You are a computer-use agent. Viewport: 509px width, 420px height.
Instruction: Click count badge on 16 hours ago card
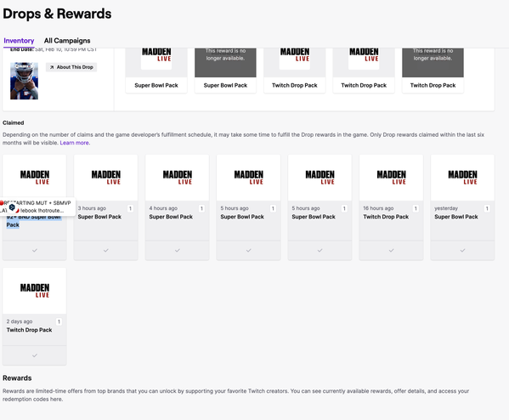pos(416,208)
